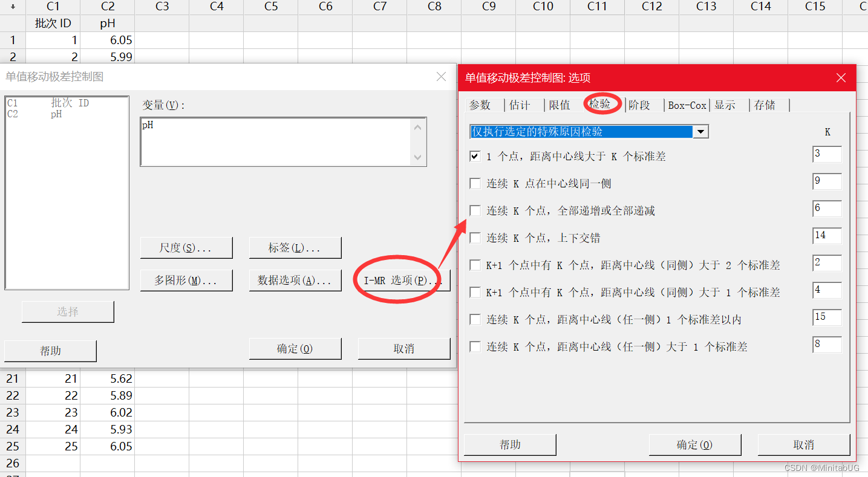Select the C10 column header
The height and width of the screenshot is (477, 868).
[543, 7]
